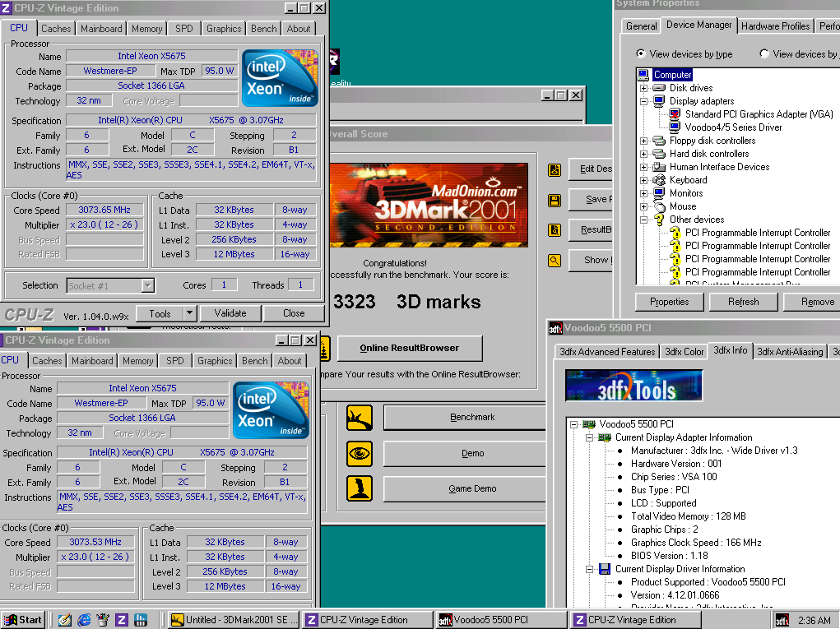The width and height of the screenshot is (840, 629).
Task: Click Properties in Device Manager
Action: 669,302
